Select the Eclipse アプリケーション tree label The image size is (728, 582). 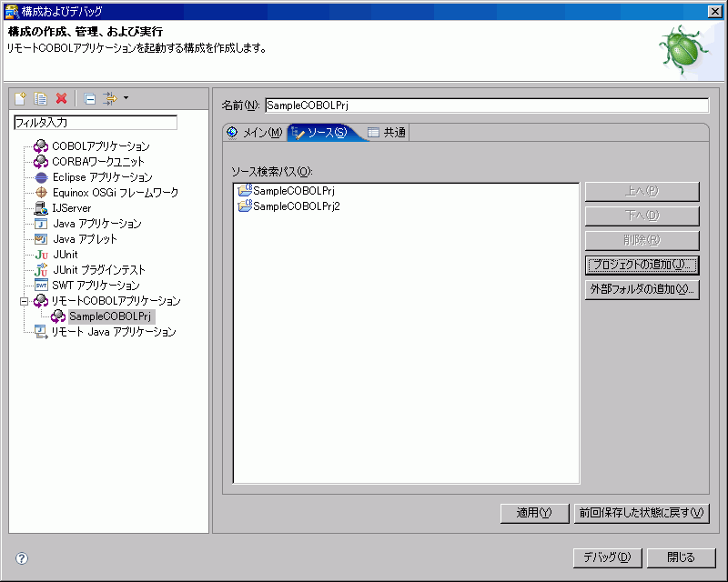tap(103, 177)
